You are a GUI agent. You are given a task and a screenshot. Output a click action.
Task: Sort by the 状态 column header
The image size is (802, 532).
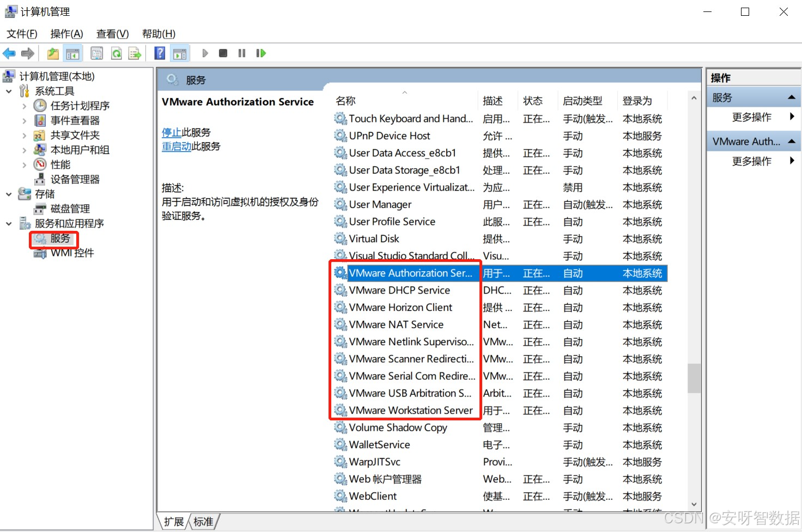point(538,101)
